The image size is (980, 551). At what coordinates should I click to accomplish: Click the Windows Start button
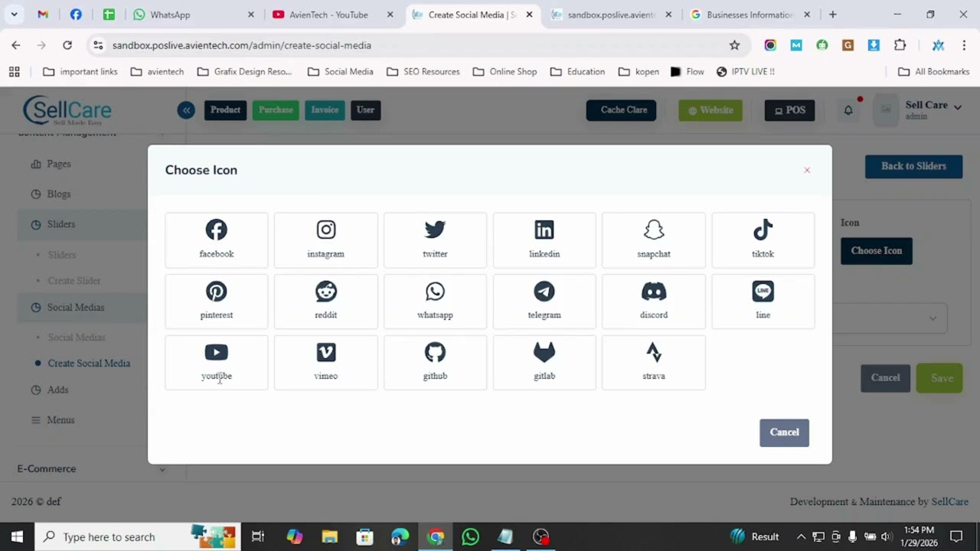pos(17,537)
